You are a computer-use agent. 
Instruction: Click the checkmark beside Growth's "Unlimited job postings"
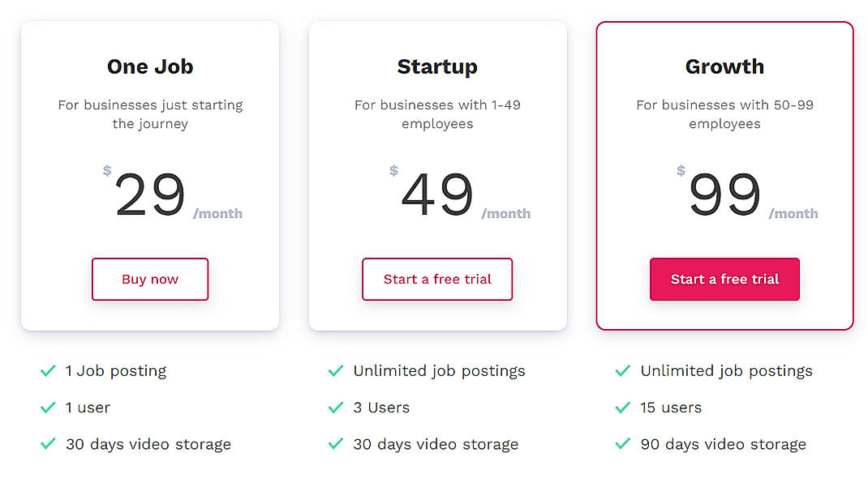point(622,371)
